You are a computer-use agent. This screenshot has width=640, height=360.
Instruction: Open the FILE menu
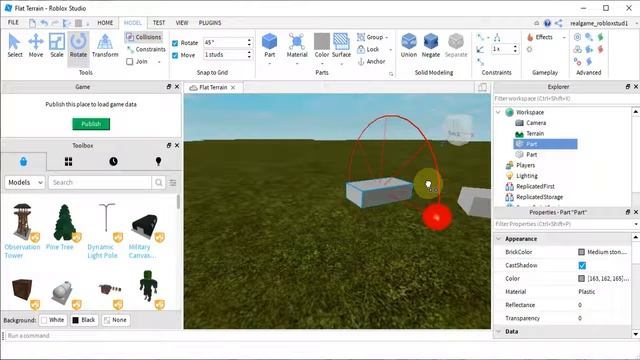pyautogui.click(x=13, y=23)
